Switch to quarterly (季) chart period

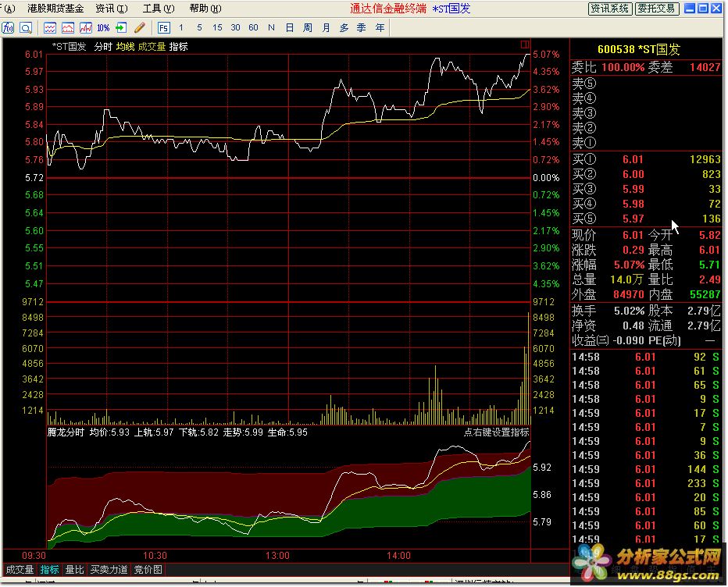point(362,28)
